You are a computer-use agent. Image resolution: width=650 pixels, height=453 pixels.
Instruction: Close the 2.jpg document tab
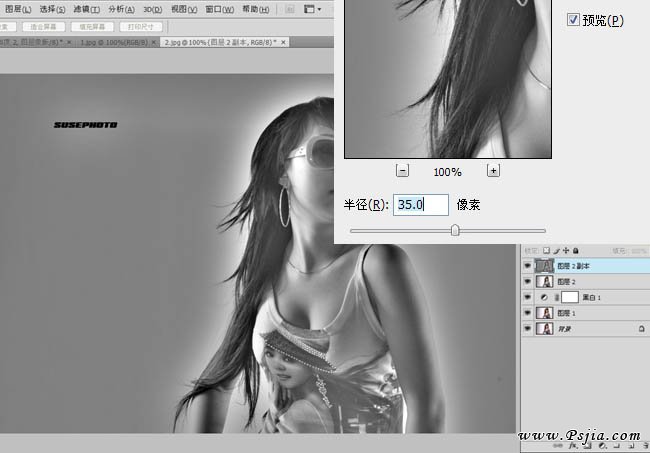click(x=283, y=42)
